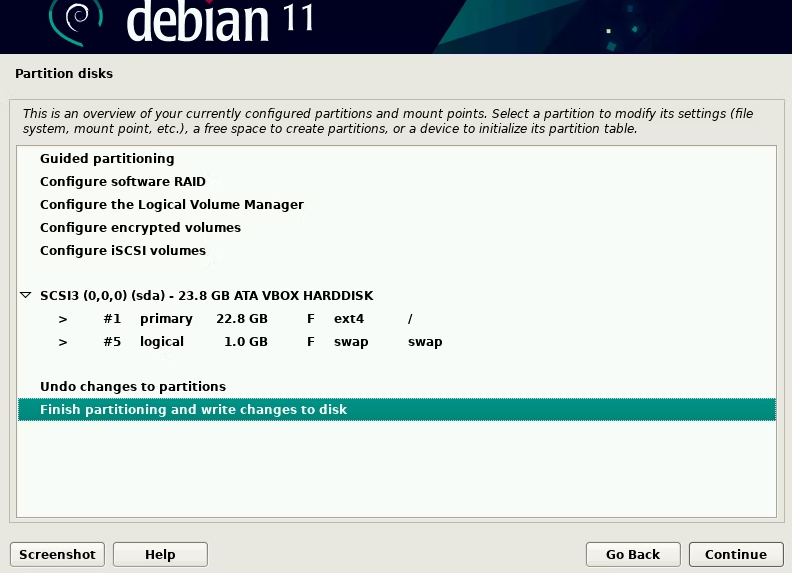Click Go Back button
Viewport: 792px width, 573px height.
633,554
